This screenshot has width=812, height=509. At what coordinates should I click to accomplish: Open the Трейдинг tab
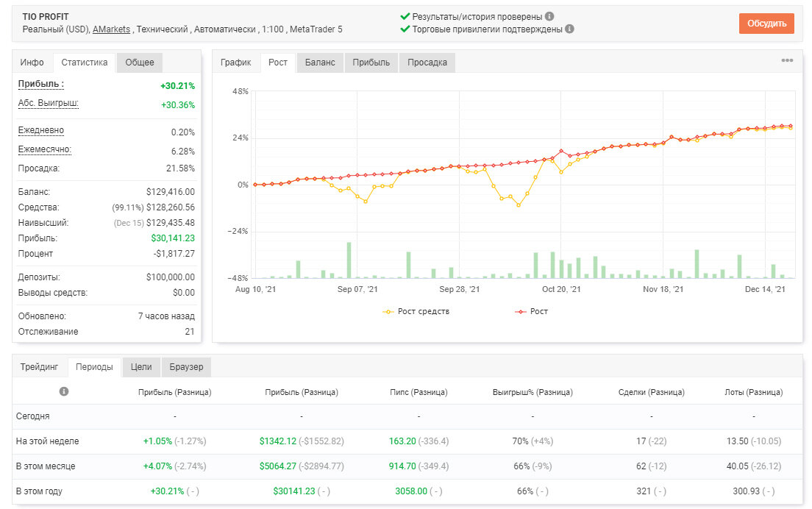click(x=40, y=366)
